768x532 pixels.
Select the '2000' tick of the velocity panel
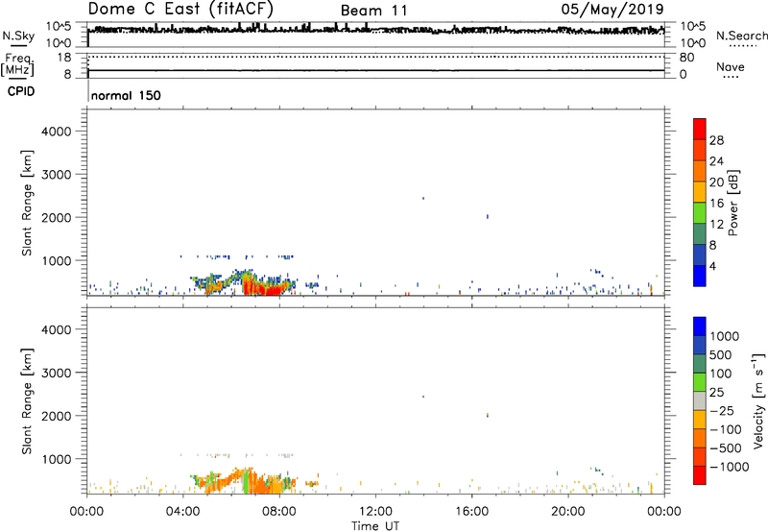click(57, 416)
